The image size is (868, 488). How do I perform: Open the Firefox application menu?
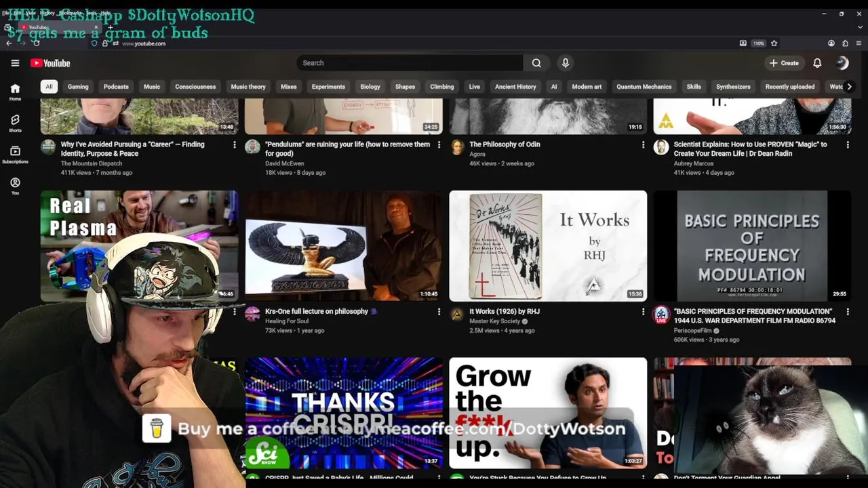pyautogui.click(x=859, y=43)
